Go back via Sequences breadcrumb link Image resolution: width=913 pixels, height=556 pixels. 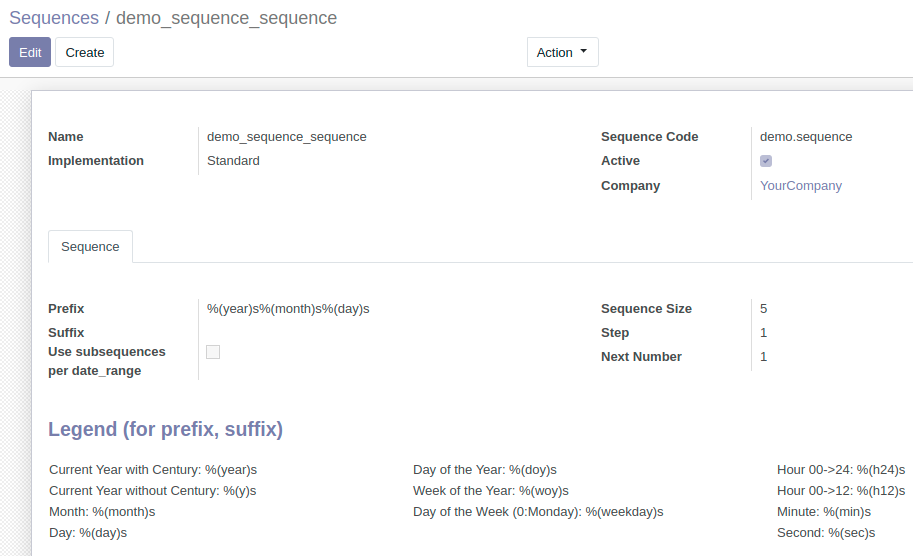pyautogui.click(x=54, y=18)
